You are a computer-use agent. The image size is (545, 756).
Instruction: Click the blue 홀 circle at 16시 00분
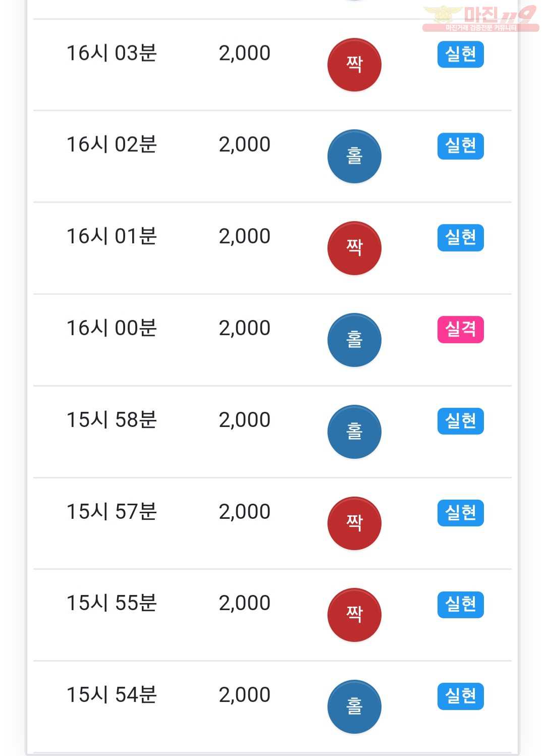coord(354,340)
